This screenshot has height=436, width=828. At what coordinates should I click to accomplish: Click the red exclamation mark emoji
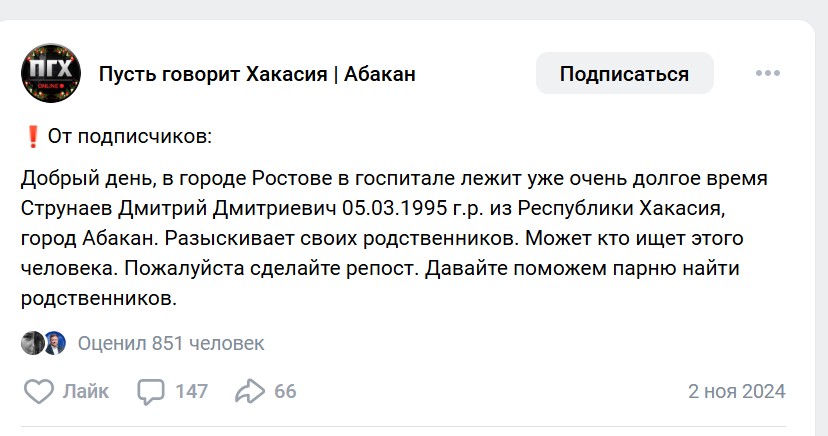[x=32, y=136]
